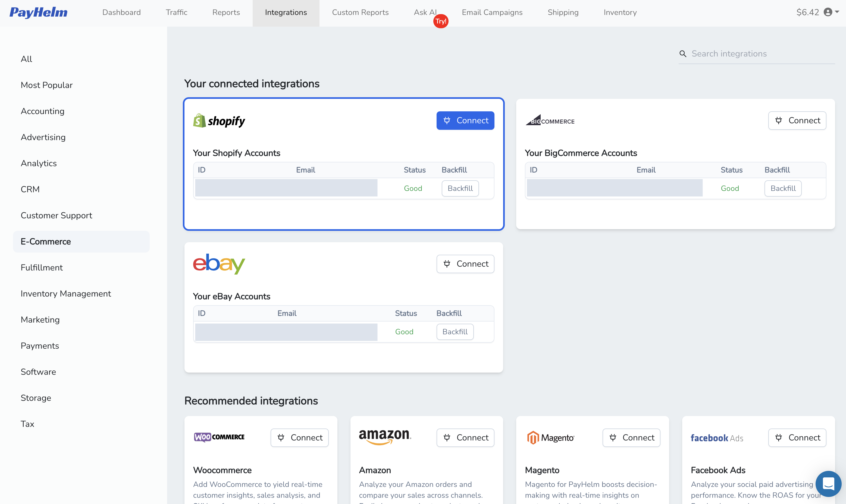Switch to the Dashboard tab
The height and width of the screenshot is (504, 846).
[x=121, y=12]
